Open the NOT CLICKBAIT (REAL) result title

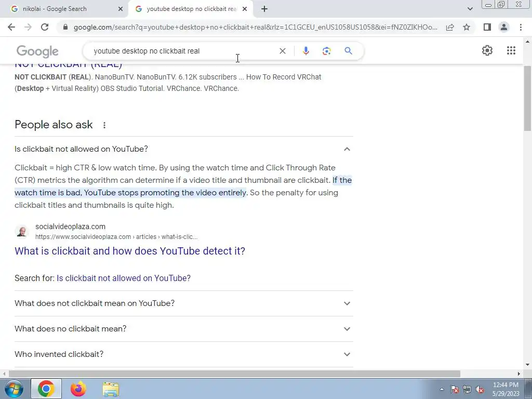point(68,64)
